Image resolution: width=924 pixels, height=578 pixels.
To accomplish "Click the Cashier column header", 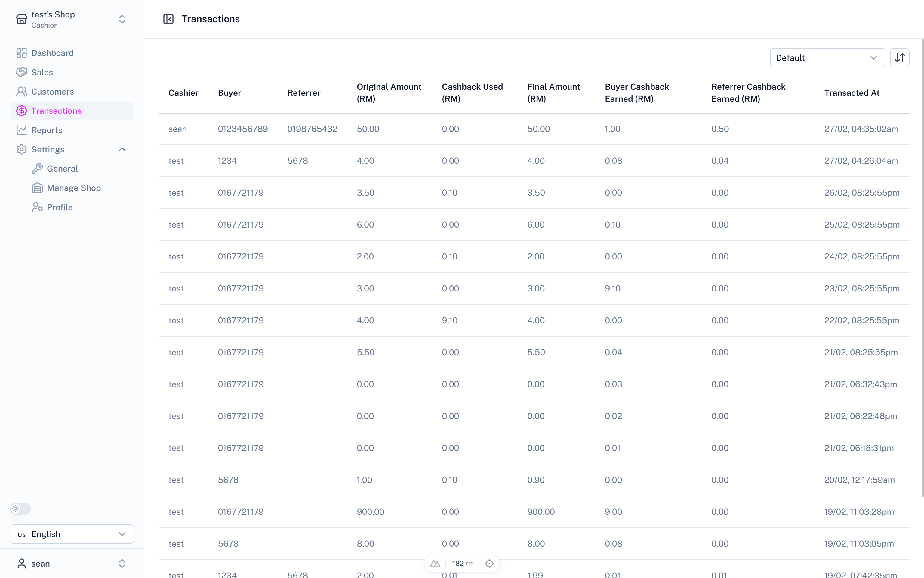I will click(x=183, y=93).
